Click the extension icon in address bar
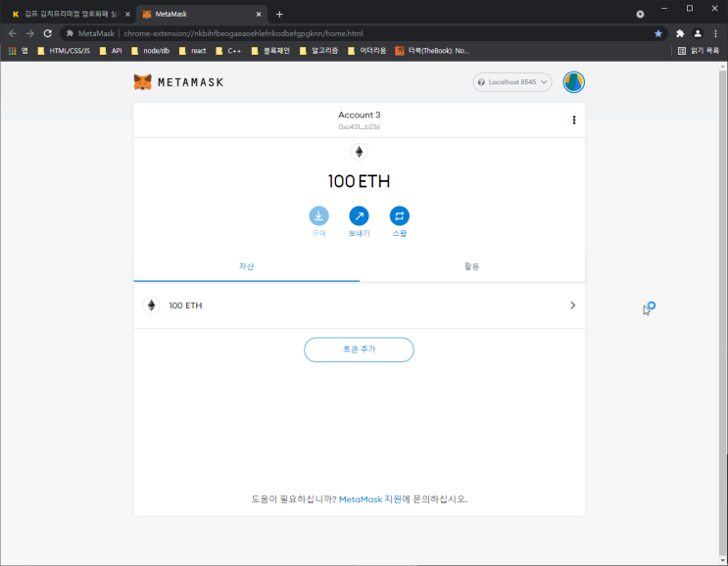The height and width of the screenshot is (566, 728). point(70,33)
